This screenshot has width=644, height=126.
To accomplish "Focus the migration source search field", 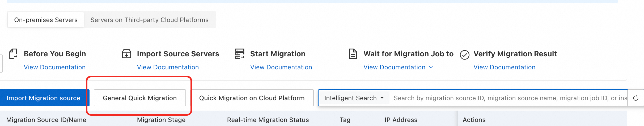I will tap(507, 98).
